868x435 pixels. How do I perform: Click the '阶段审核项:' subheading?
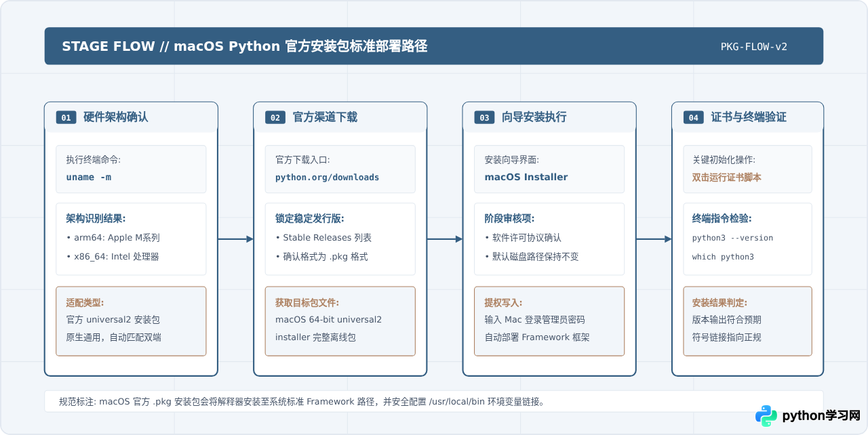[509, 218]
